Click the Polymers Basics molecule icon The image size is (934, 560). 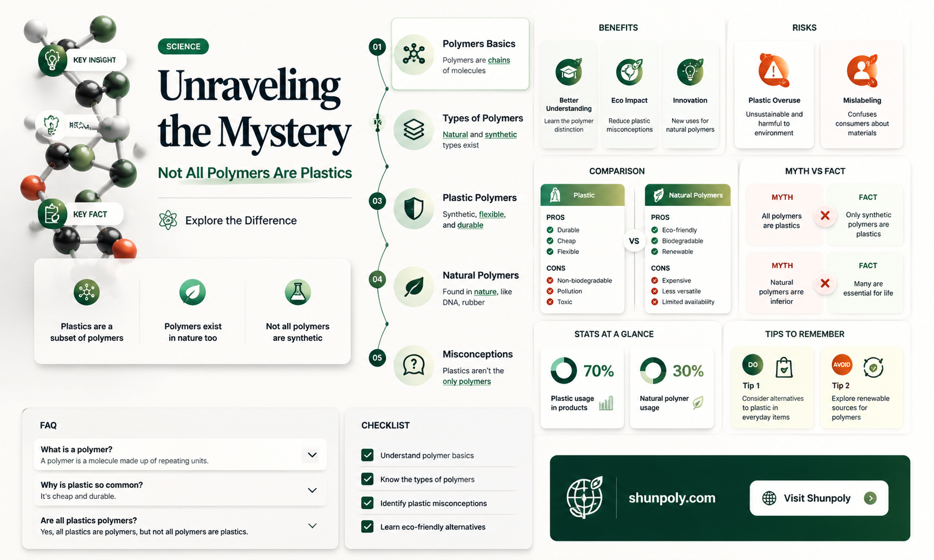click(x=414, y=54)
